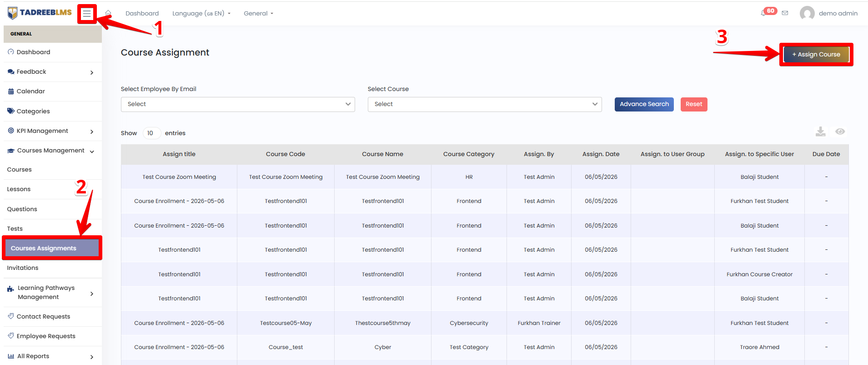Click the Thestcourse5thmay course name cell

click(382, 323)
